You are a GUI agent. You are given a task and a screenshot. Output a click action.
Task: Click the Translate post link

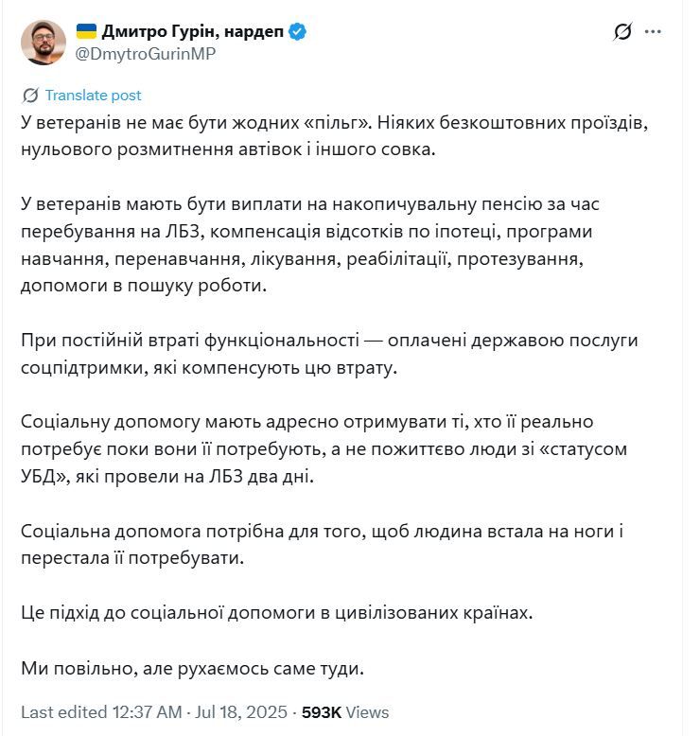(x=93, y=95)
